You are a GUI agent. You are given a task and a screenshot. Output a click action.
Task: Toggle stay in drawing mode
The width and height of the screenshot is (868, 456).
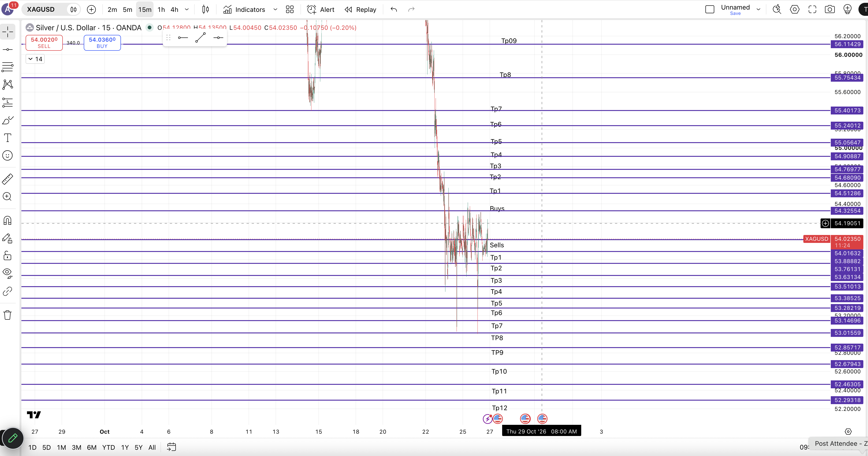point(7,239)
